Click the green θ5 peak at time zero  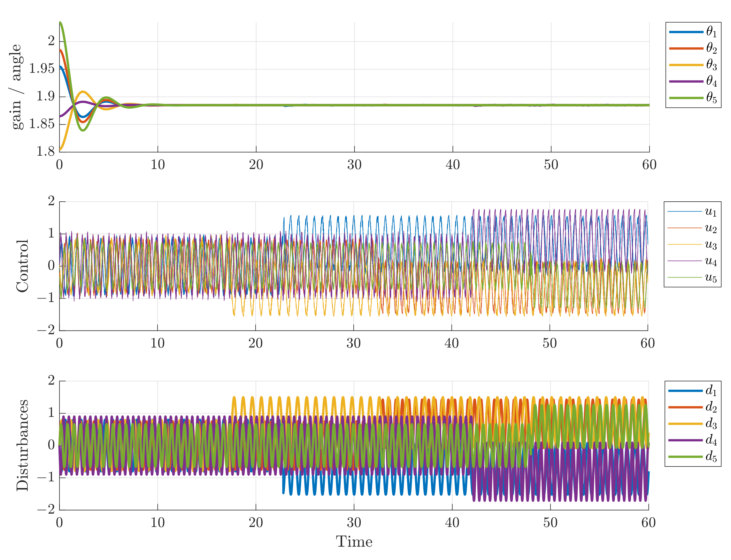(60, 23)
